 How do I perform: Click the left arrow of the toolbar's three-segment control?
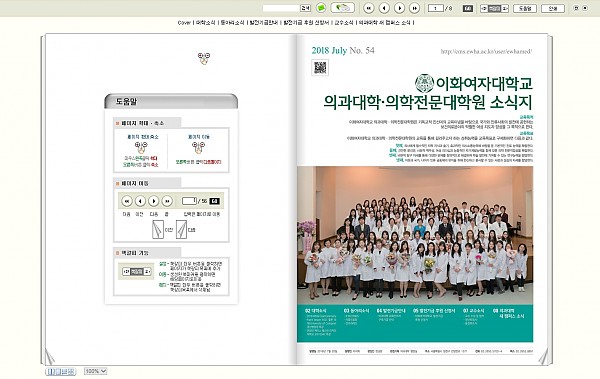(484, 8)
